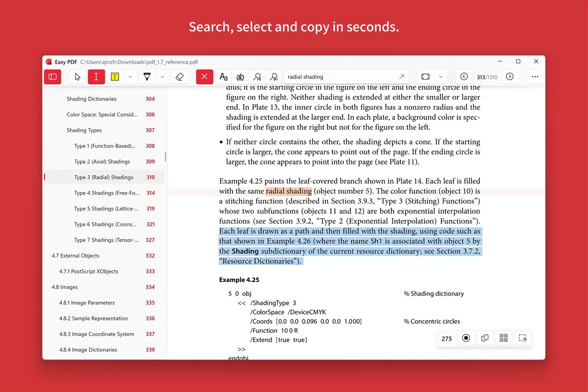Click the page number field showing 313
Image resolution: width=588 pixels, height=392 pixels.
click(x=481, y=76)
